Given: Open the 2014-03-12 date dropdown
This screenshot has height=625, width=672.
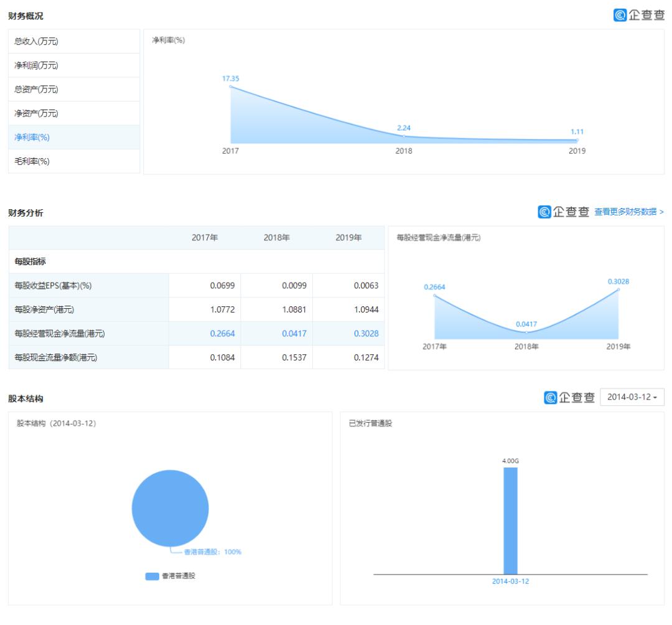Looking at the screenshot, I should pos(632,397).
